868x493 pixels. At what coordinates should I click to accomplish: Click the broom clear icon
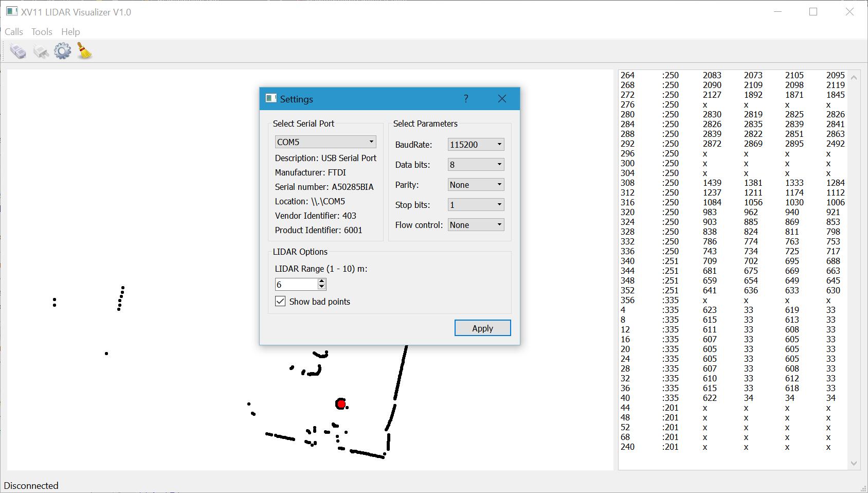(x=85, y=51)
